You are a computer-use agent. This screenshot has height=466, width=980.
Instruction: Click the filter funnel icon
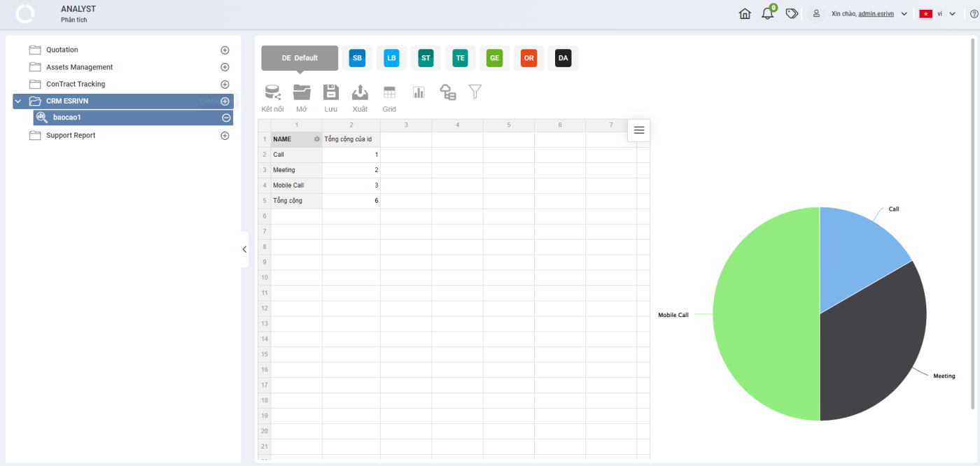(475, 92)
